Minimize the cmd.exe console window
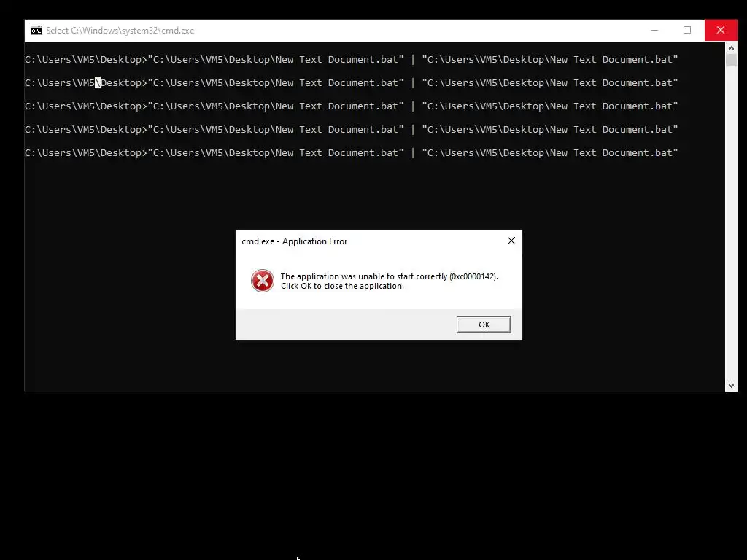This screenshot has width=747, height=560. pos(654,30)
